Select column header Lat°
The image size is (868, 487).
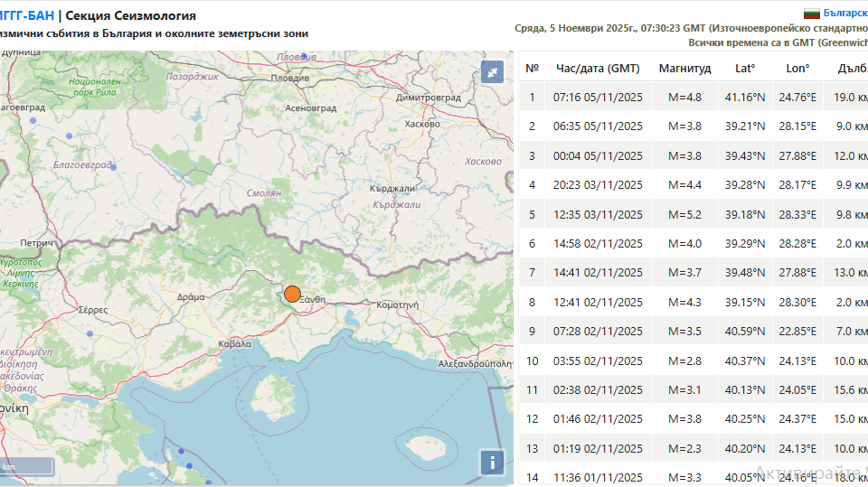click(x=745, y=68)
